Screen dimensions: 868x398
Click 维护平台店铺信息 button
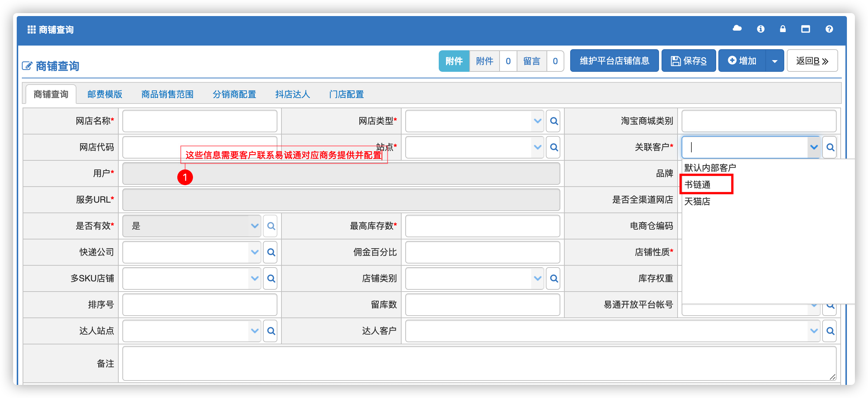pyautogui.click(x=614, y=61)
